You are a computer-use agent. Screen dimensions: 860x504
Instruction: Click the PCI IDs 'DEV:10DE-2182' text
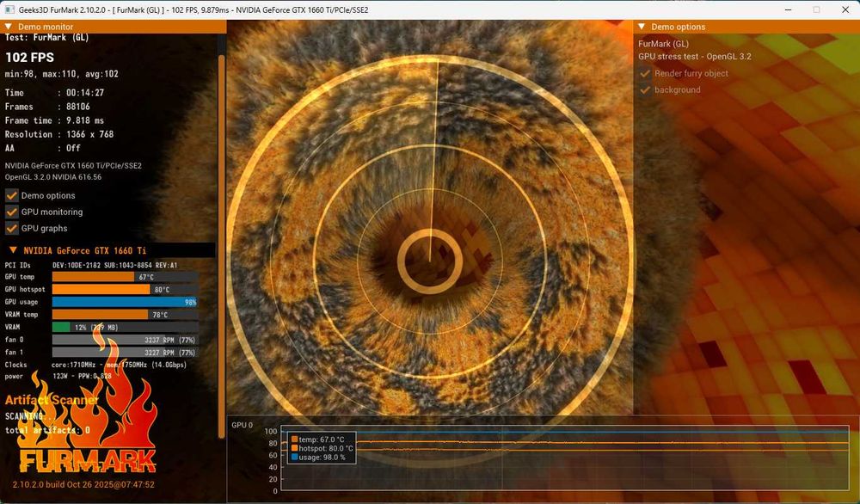click(x=77, y=265)
